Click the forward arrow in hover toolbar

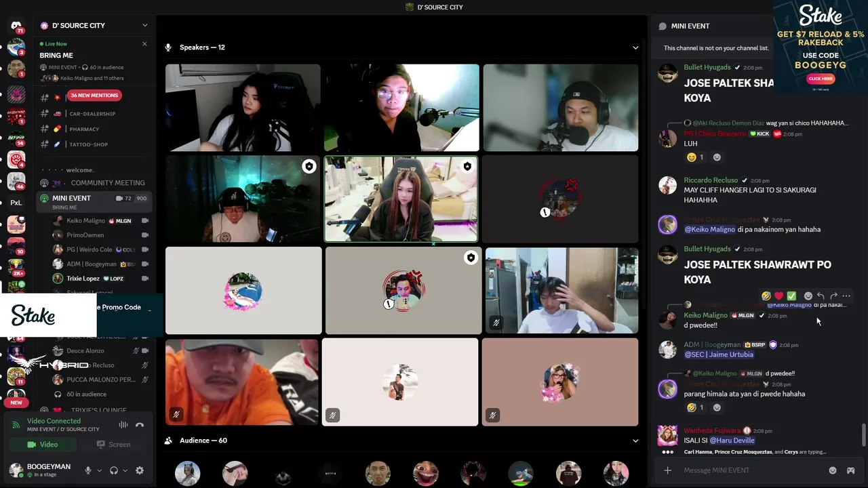833,296
